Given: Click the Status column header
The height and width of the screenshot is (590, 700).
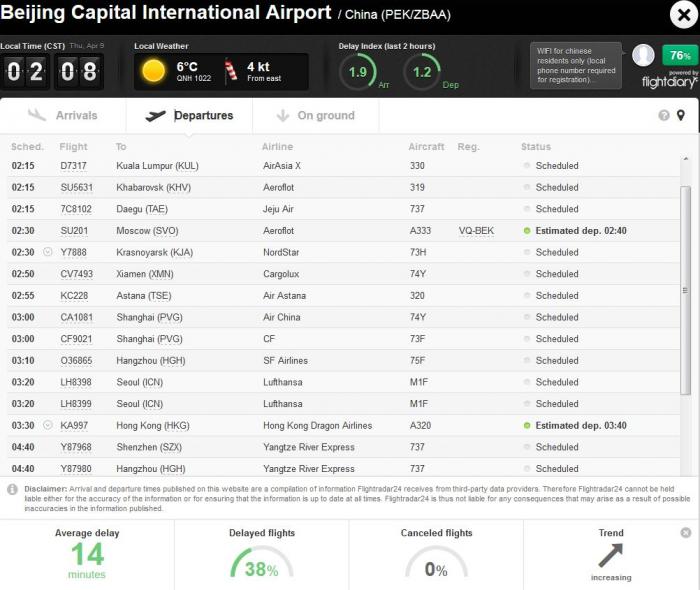Looking at the screenshot, I should [536, 146].
